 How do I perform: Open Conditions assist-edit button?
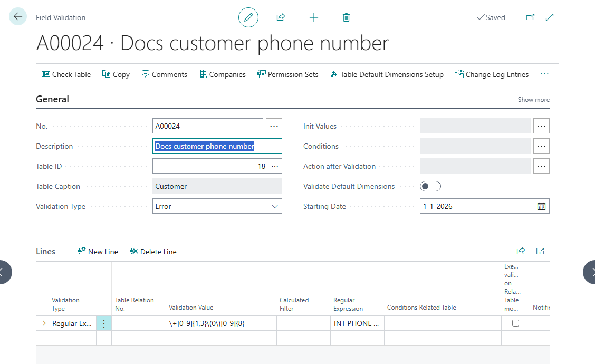pyautogui.click(x=542, y=146)
